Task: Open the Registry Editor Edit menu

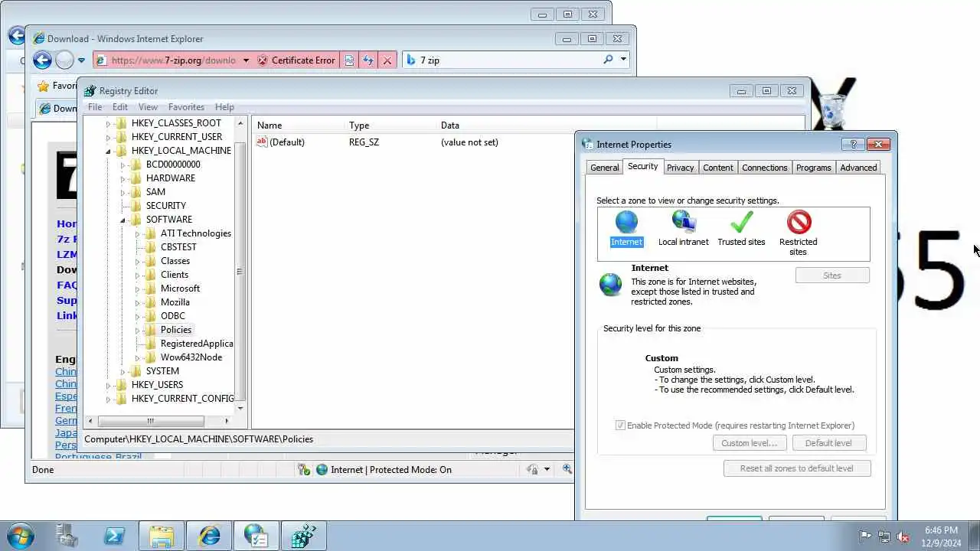Action: click(120, 107)
